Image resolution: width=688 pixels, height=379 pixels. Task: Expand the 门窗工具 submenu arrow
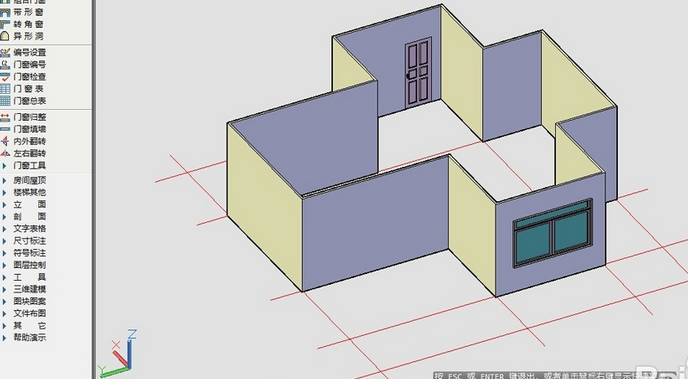tap(4, 165)
